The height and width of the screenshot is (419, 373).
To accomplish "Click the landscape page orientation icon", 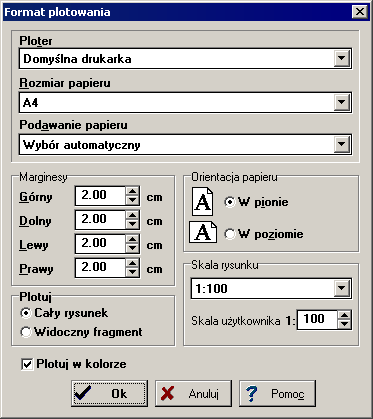I will tap(203, 232).
